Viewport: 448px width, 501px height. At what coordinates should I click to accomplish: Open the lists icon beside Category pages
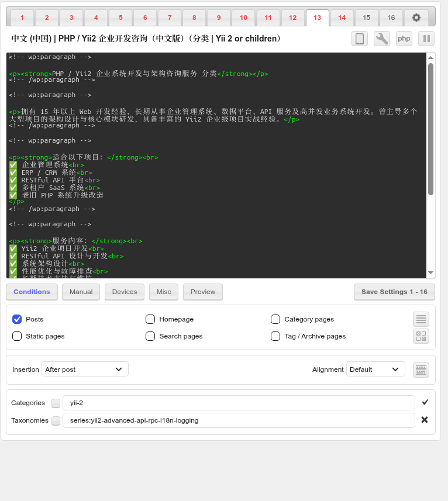[421, 319]
